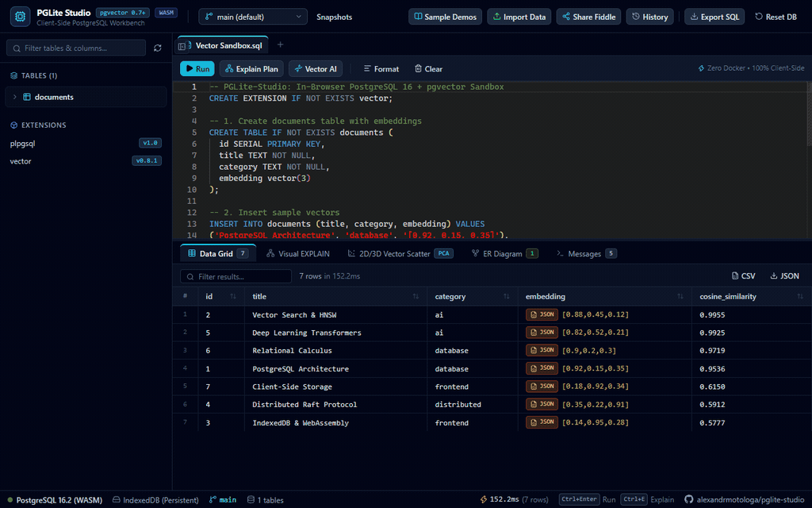The image size is (812, 508).
Task: Reset the database with Reset DB
Action: 776,17
